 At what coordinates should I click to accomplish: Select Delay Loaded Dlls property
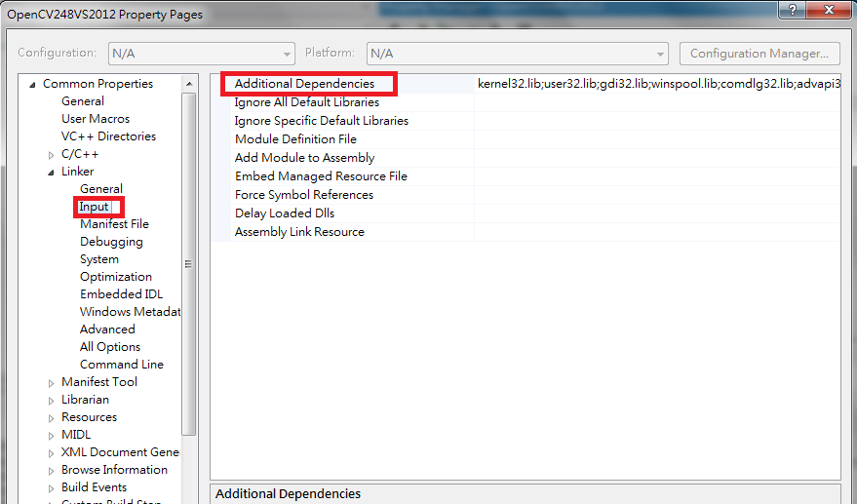[285, 213]
